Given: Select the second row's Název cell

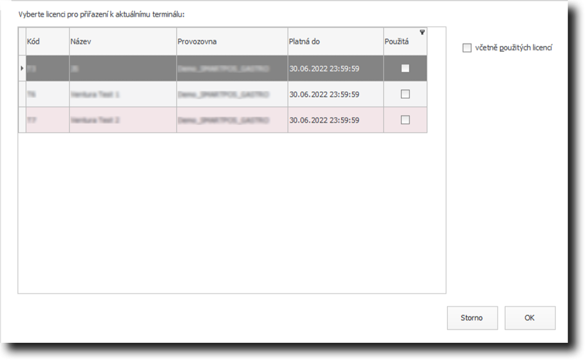Looking at the screenshot, I should pyautogui.click(x=122, y=94).
